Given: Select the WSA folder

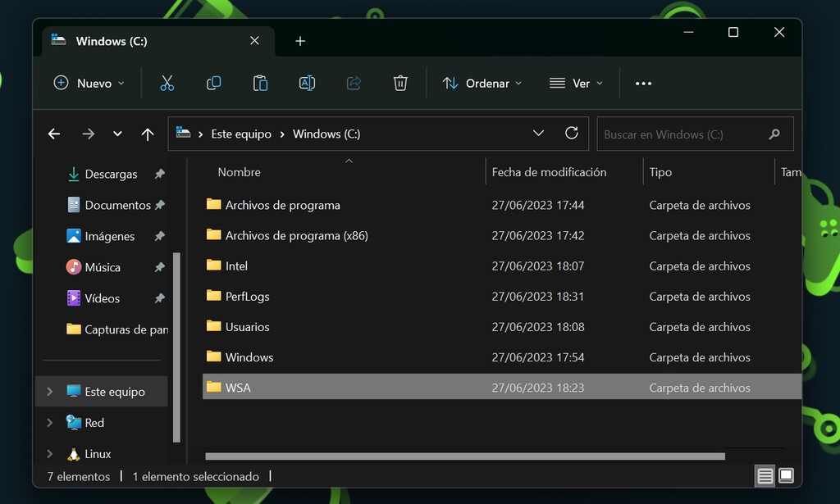Looking at the screenshot, I should pos(502,387).
